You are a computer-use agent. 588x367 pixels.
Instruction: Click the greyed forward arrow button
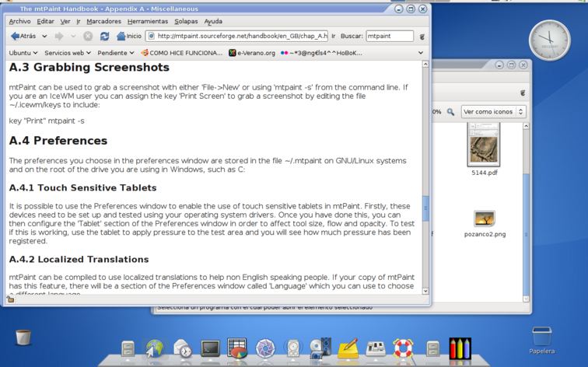click(59, 36)
